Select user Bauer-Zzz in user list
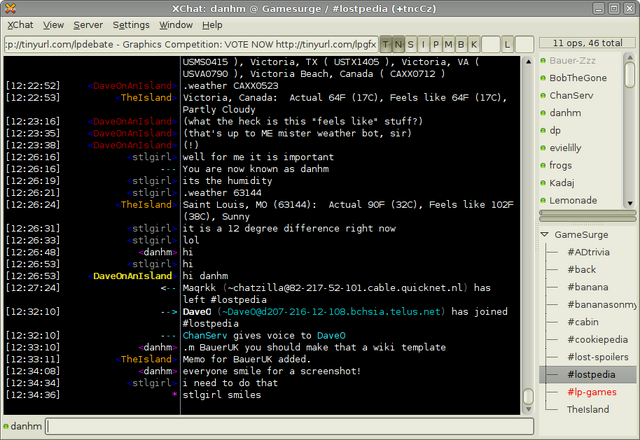640x440 pixels. tap(572, 60)
